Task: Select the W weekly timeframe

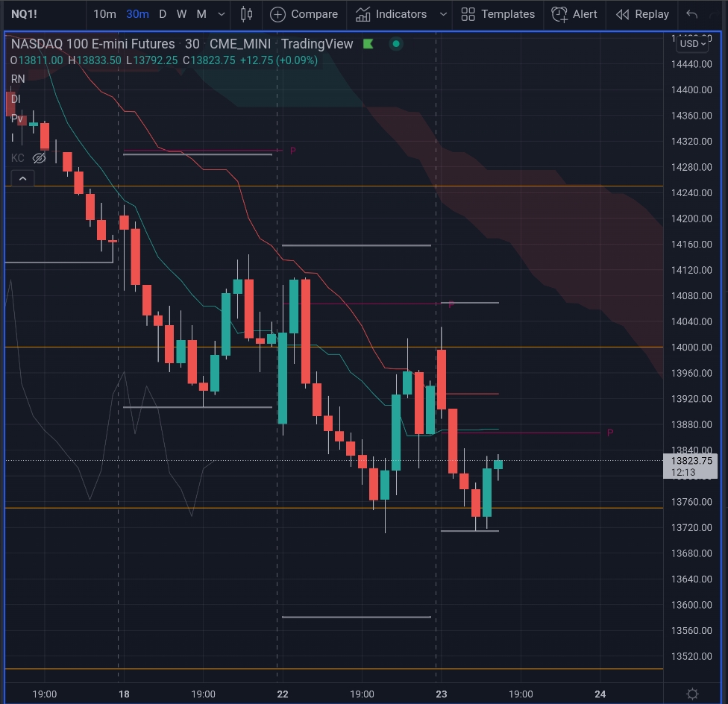Action: click(x=181, y=14)
